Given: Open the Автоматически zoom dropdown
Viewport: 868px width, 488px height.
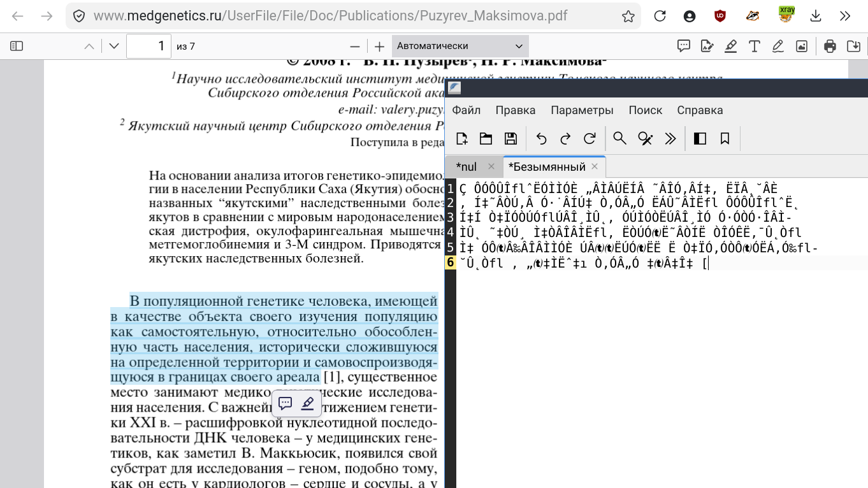Looking at the screenshot, I should tap(460, 46).
